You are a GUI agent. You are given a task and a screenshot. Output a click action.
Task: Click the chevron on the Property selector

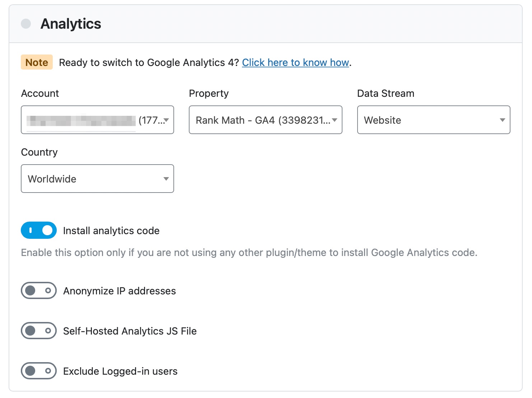click(x=335, y=120)
